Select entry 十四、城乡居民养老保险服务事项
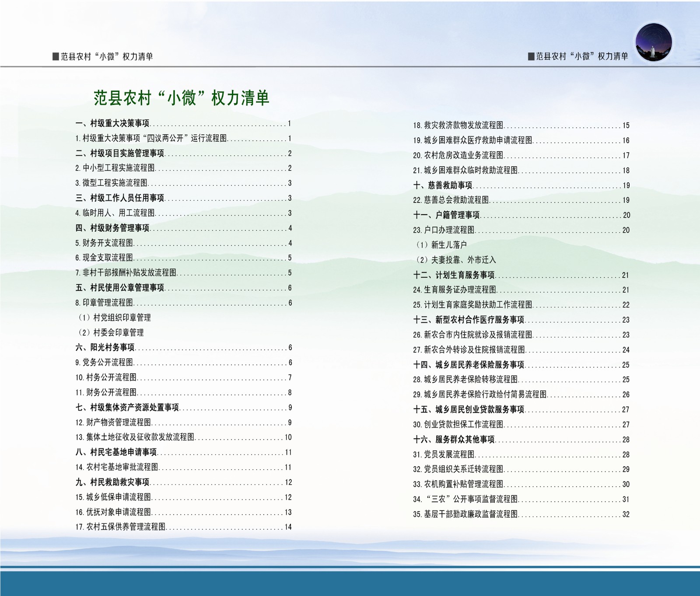This screenshot has height=596, width=700. [x=521, y=365]
